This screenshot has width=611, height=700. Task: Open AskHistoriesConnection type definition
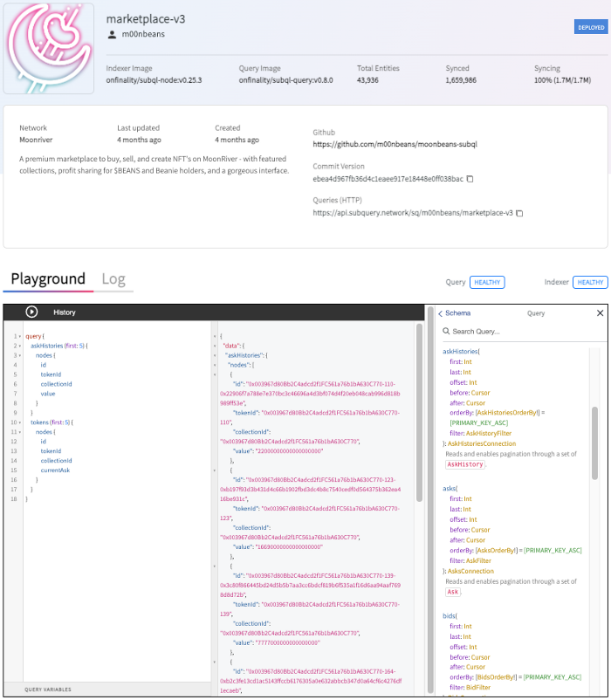coord(482,443)
